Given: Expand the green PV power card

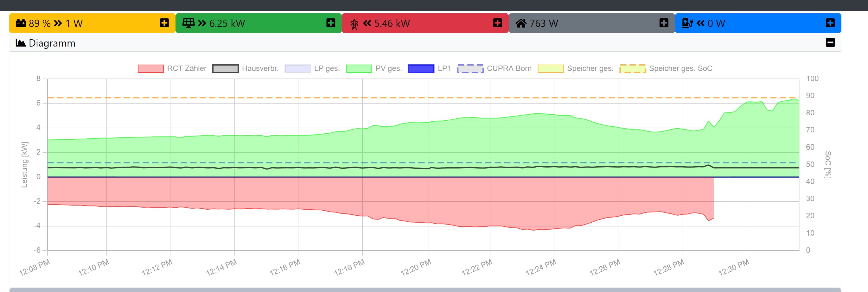Looking at the screenshot, I should tap(331, 23).
